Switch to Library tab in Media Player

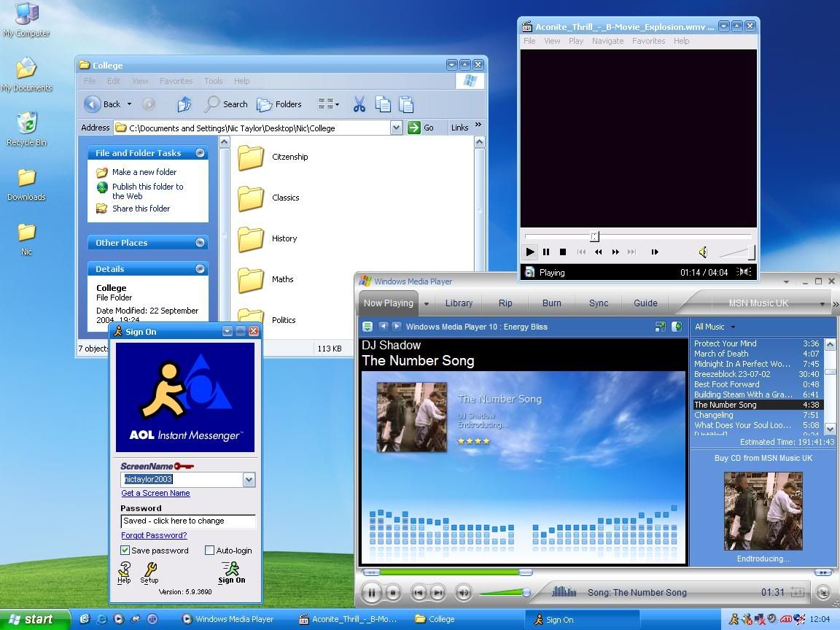click(x=459, y=303)
